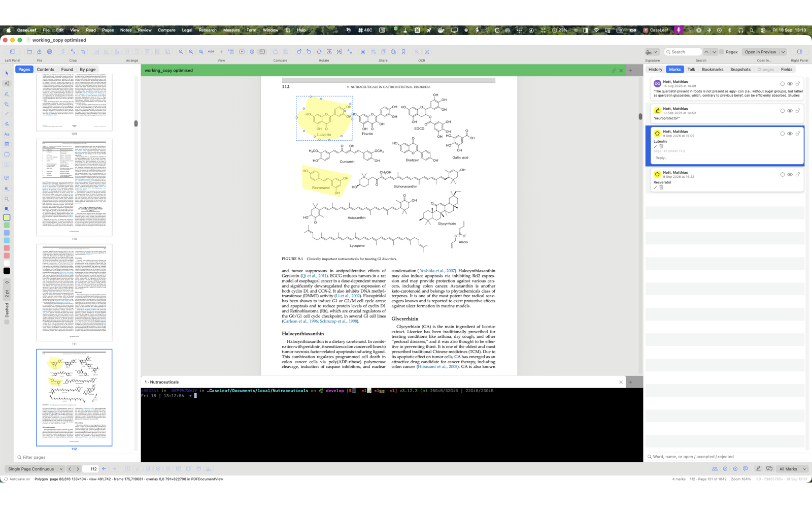Click the bookmark icon in Share group
Screen dimensions: 812x508
coord(403,52)
